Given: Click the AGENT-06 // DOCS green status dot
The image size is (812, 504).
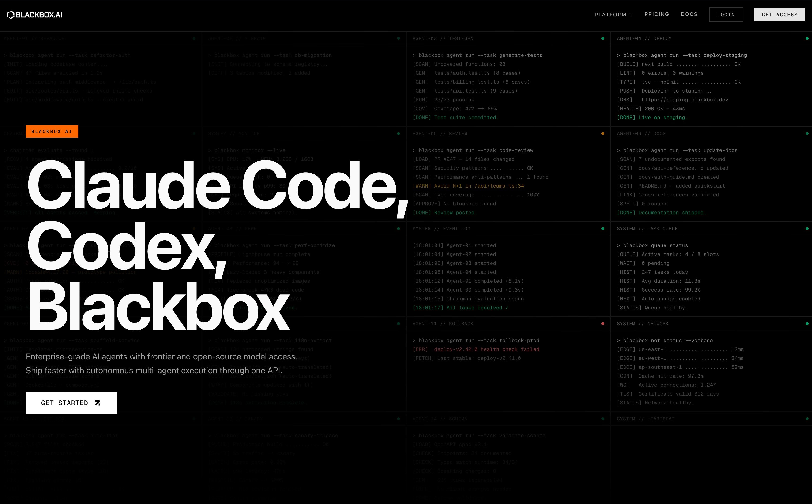Looking at the screenshot, I should click(x=807, y=133).
